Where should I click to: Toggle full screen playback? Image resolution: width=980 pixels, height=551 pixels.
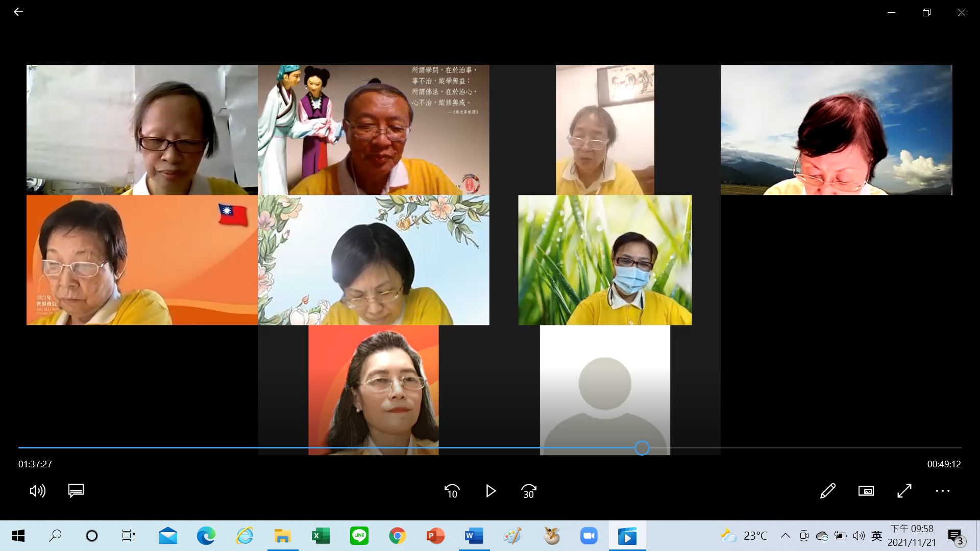coord(904,491)
